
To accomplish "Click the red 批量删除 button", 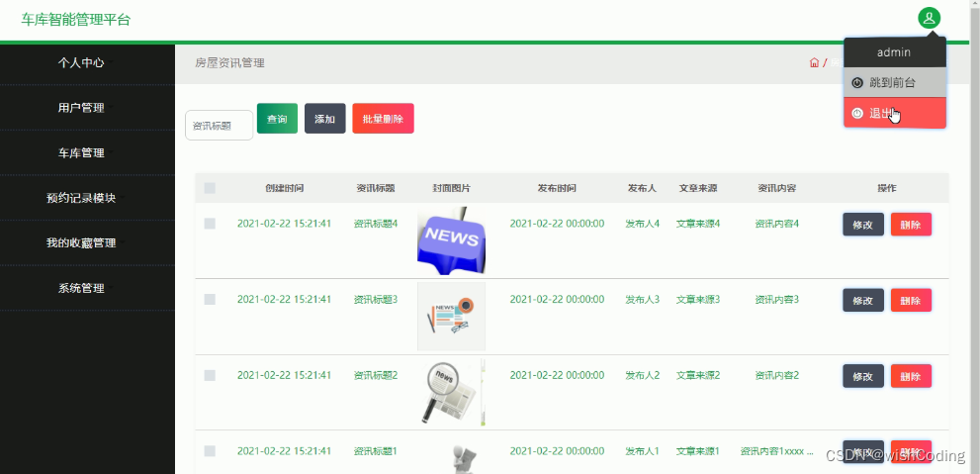I will (383, 118).
